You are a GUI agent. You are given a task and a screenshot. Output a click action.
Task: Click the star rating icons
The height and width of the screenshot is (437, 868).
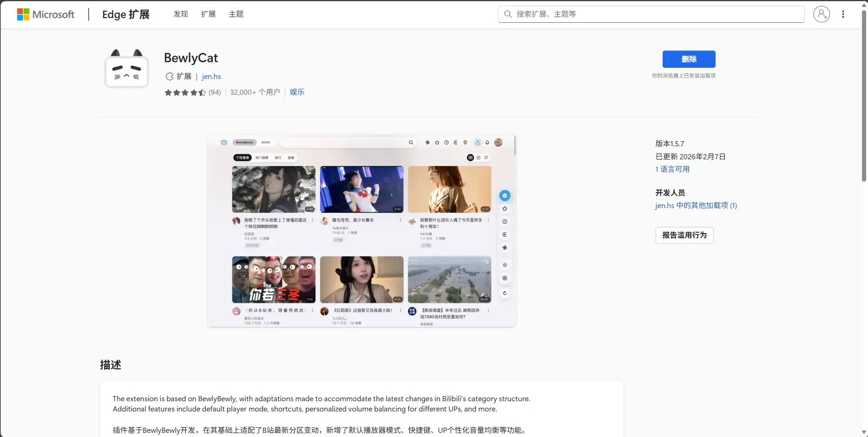[x=185, y=92]
